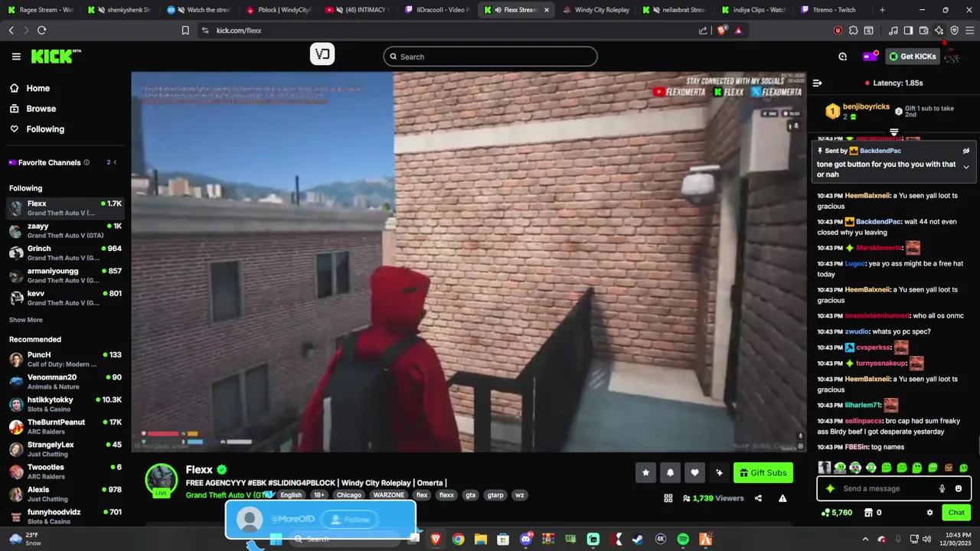Open Steam from the taskbar

tap(638, 540)
